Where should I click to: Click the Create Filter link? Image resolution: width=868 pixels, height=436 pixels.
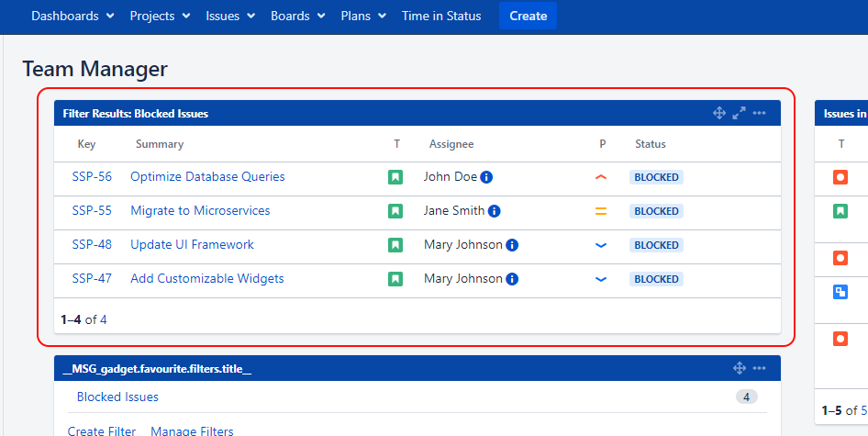[101, 431]
